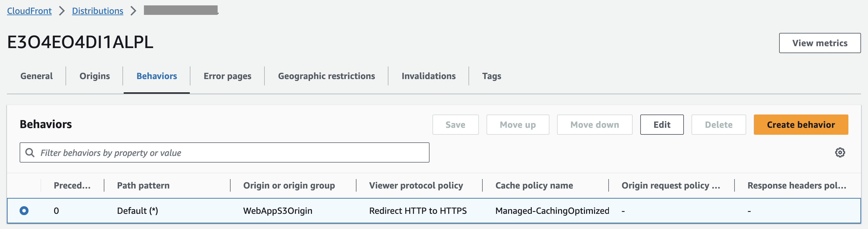Select the radio button for Default (*) behavior
This screenshot has height=229, width=868.
pyautogui.click(x=24, y=211)
